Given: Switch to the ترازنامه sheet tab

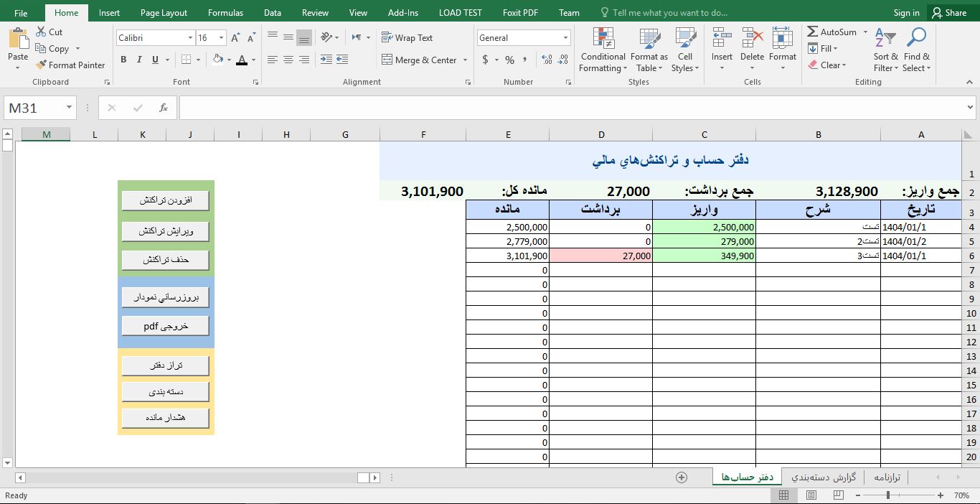Looking at the screenshot, I should point(886,477).
